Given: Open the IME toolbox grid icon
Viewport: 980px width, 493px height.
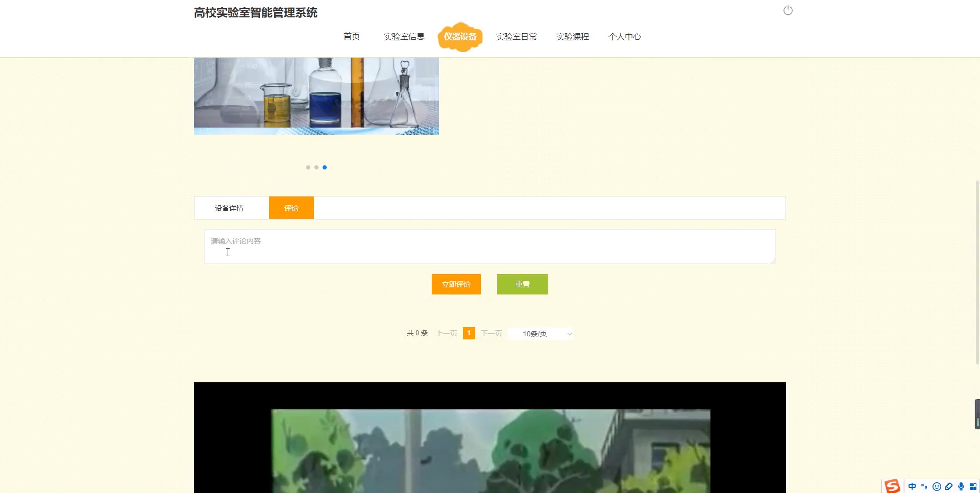Looking at the screenshot, I should point(973,486).
